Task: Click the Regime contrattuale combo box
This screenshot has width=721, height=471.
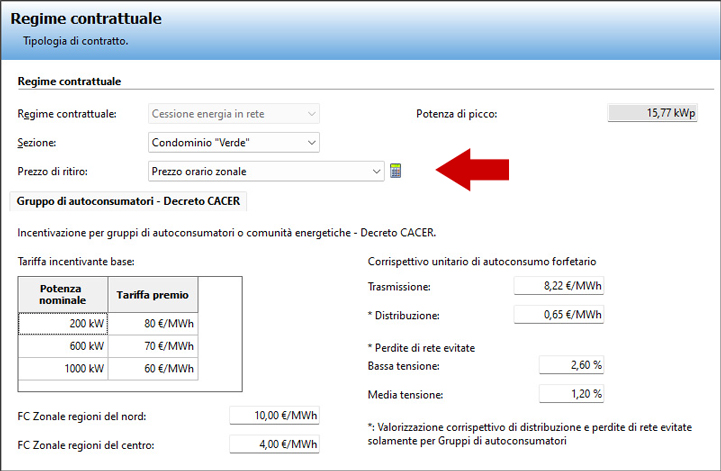Action: 233,113
